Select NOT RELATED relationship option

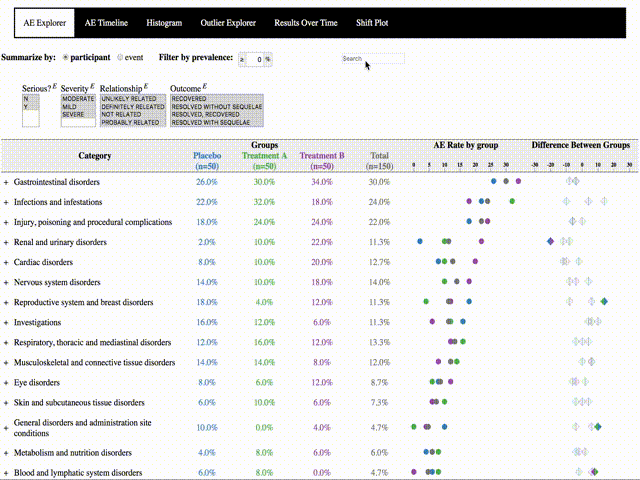point(133,114)
